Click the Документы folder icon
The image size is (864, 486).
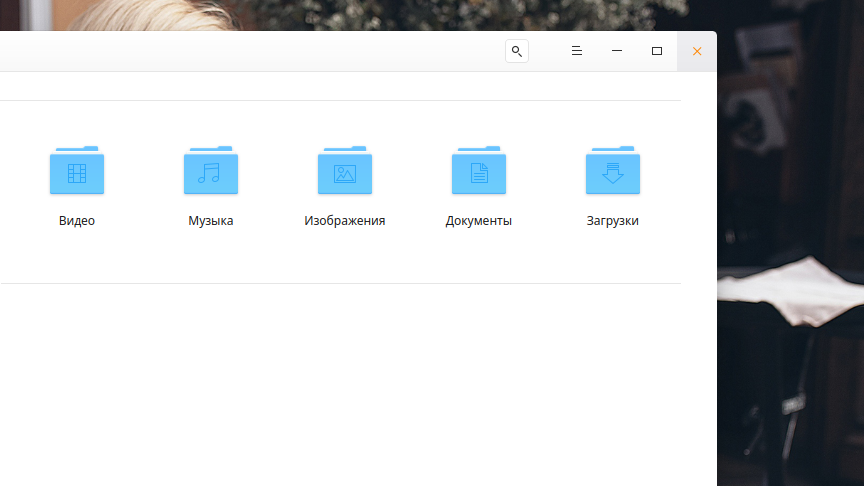pos(479,171)
